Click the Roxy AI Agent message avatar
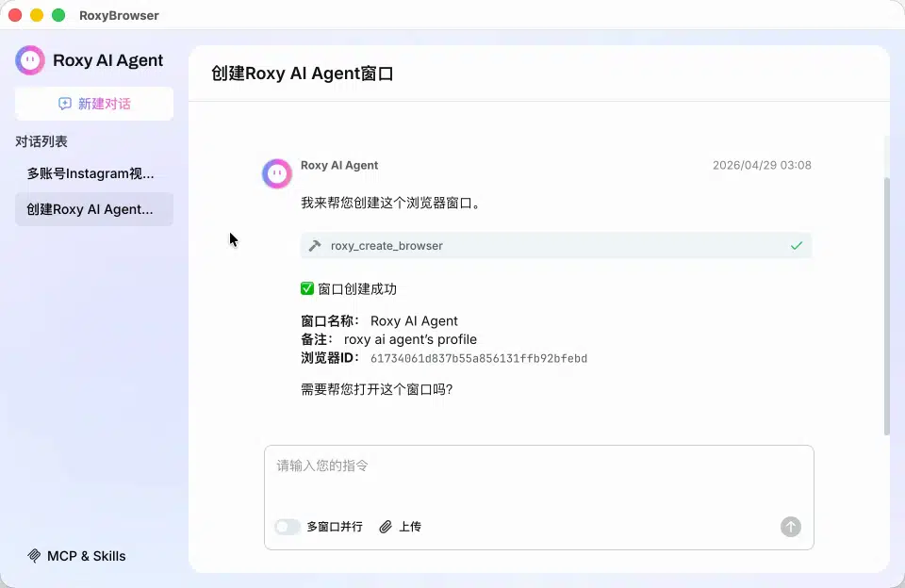 tap(277, 173)
